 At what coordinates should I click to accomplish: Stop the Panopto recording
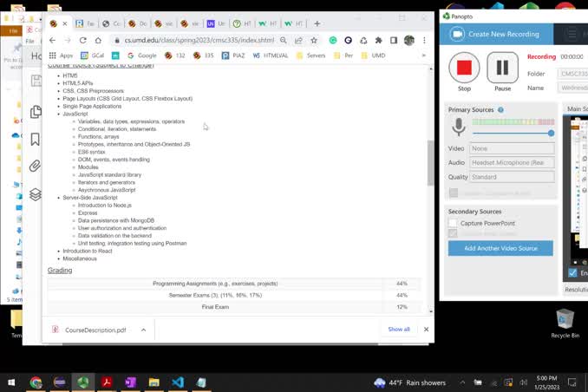[464, 68]
